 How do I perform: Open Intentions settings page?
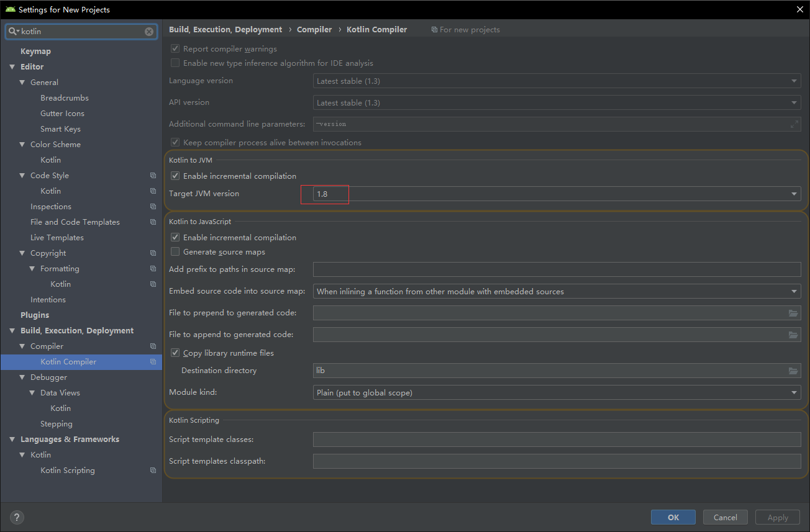[48, 300]
